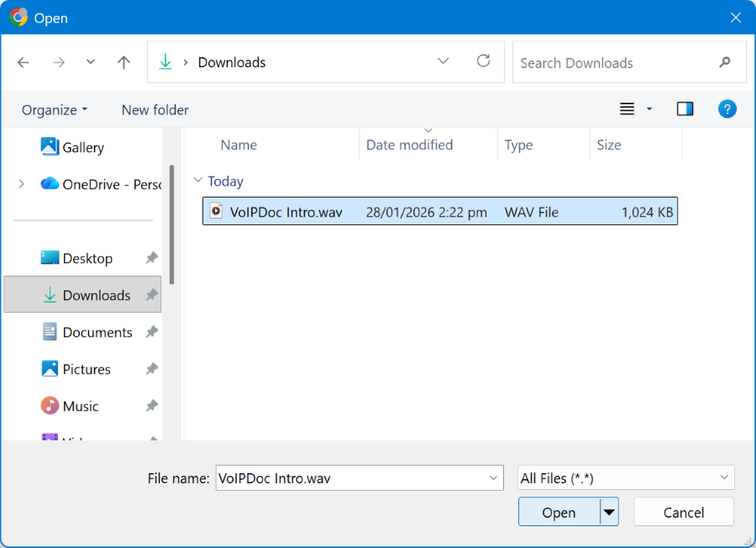The height and width of the screenshot is (548, 756).
Task: Open the Help question mark icon
Action: (x=727, y=109)
